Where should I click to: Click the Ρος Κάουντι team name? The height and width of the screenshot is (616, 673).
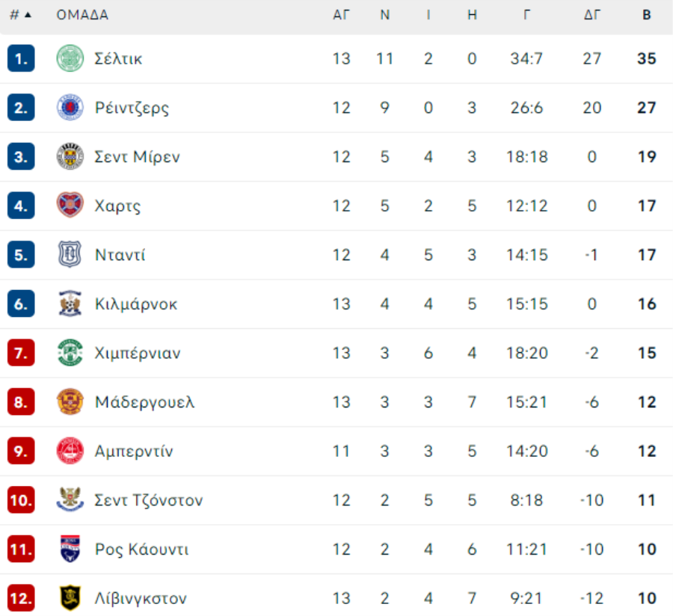coord(141,549)
